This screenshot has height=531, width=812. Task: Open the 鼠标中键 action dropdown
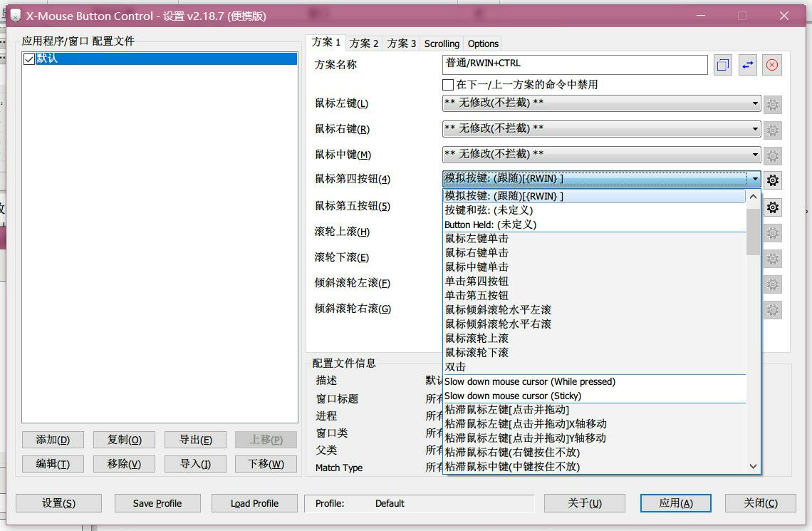tap(754, 155)
